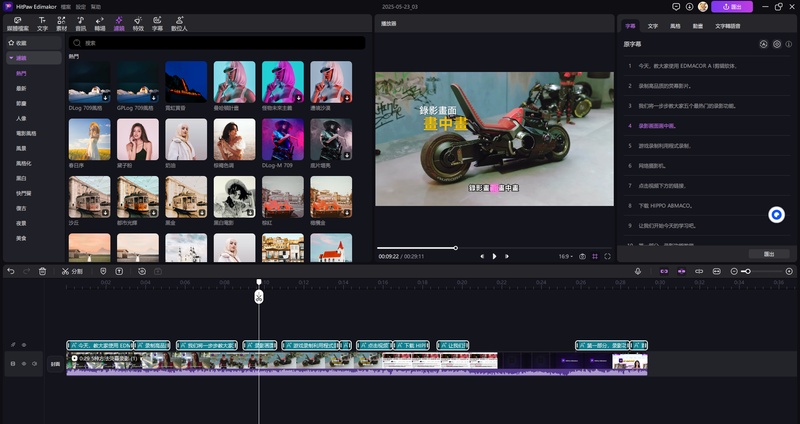Switch to the 風格 tab in right panel

point(675,26)
